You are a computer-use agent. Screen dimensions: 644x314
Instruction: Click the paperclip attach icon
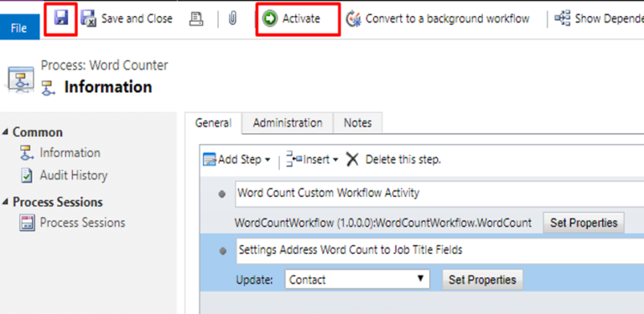click(232, 19)
